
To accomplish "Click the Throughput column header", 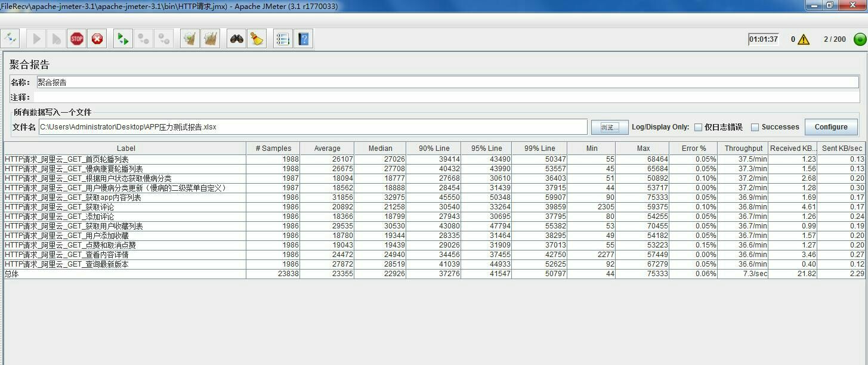I will [x=743, y=149].
